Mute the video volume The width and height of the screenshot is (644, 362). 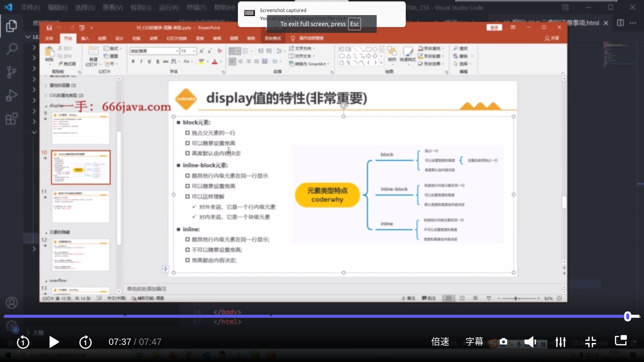point(530,342)
